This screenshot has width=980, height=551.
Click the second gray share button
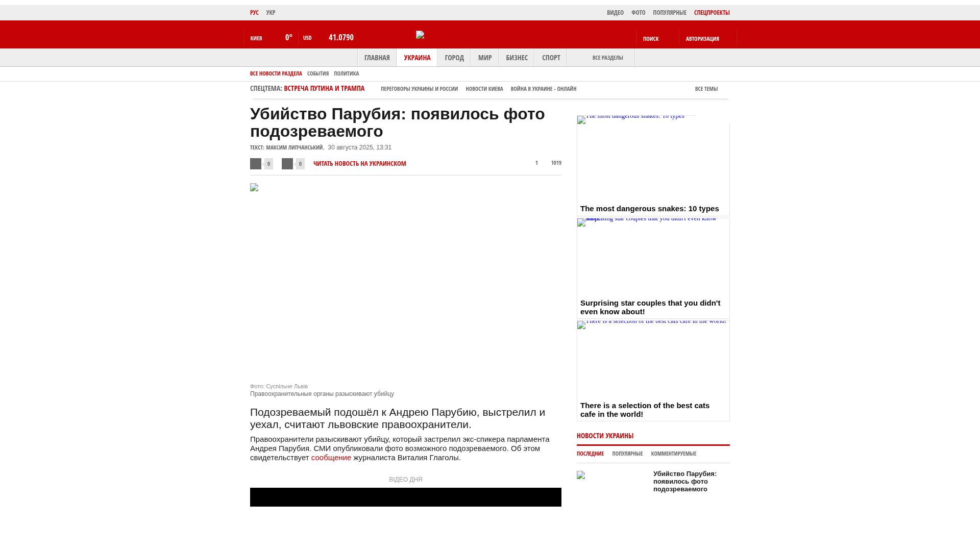pyautogui.click(x=287, y=164)
